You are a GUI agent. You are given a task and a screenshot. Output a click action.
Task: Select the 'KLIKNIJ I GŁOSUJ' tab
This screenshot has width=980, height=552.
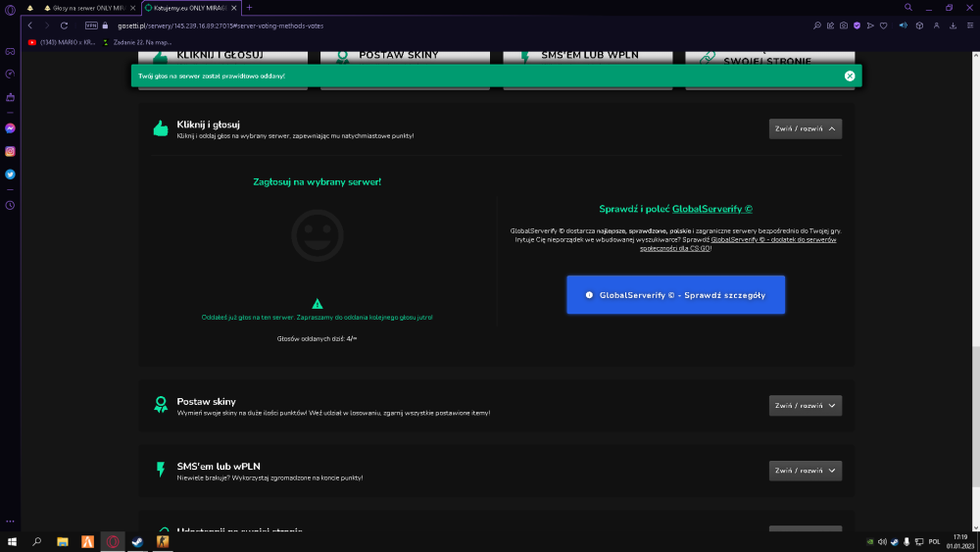[222, 56]
